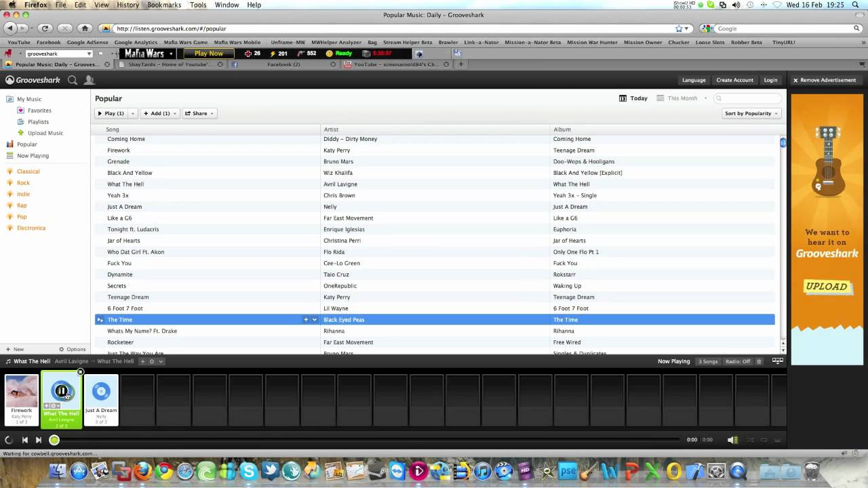Click the browser Home button
This screenshot has height=488, width=868.
[85, 28]
